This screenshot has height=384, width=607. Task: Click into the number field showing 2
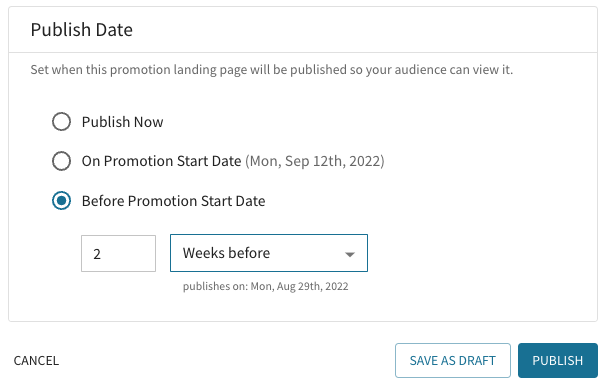pyautogui.click(x=118, y=254)
